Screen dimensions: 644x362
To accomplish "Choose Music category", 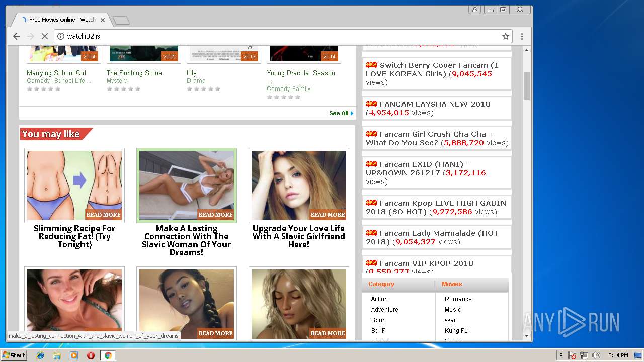I will 453,310.
